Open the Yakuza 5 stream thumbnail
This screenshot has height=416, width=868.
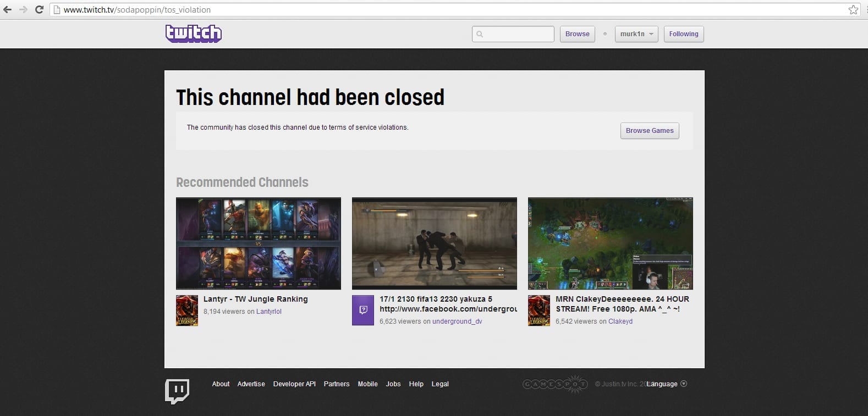tap(435, 243)
